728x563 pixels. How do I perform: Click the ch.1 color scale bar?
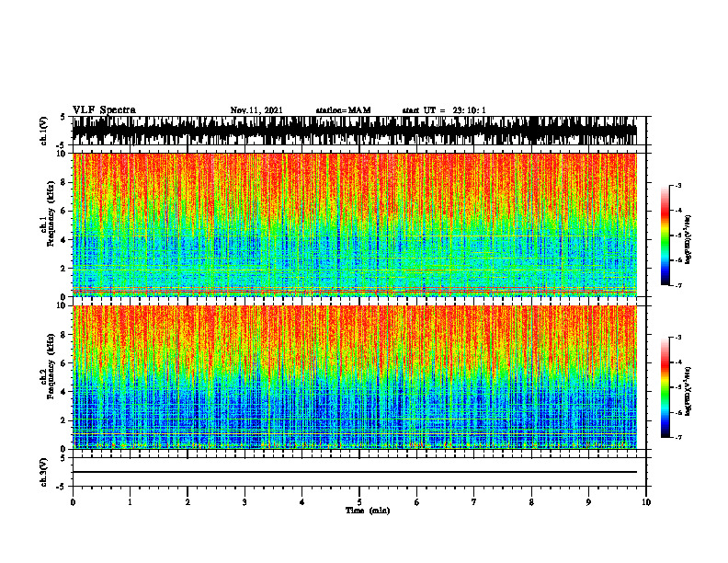point(665,236)
